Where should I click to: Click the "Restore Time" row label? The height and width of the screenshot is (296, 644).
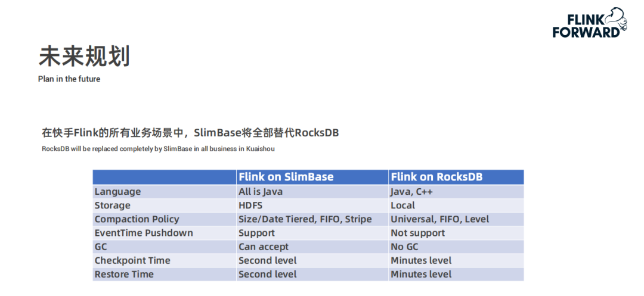[x=124, y=274]
